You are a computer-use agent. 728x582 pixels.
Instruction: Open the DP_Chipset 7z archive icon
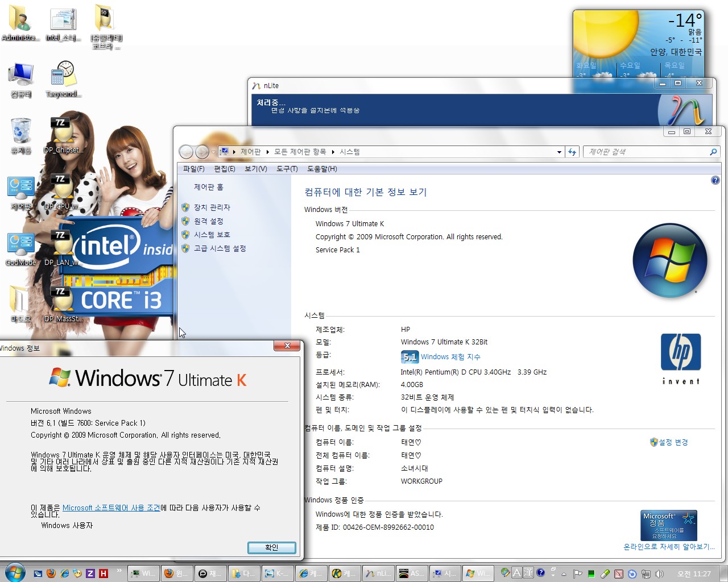(63, 136)
